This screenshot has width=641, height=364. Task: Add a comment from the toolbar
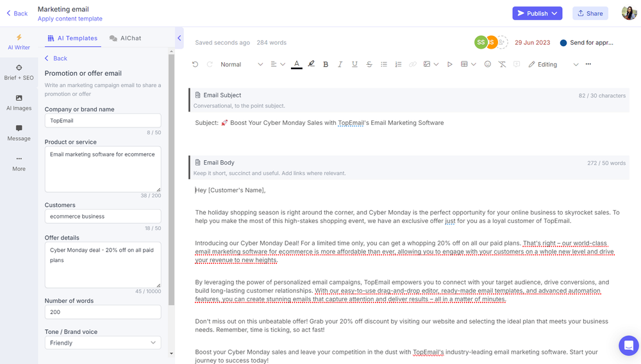point(517,64)
